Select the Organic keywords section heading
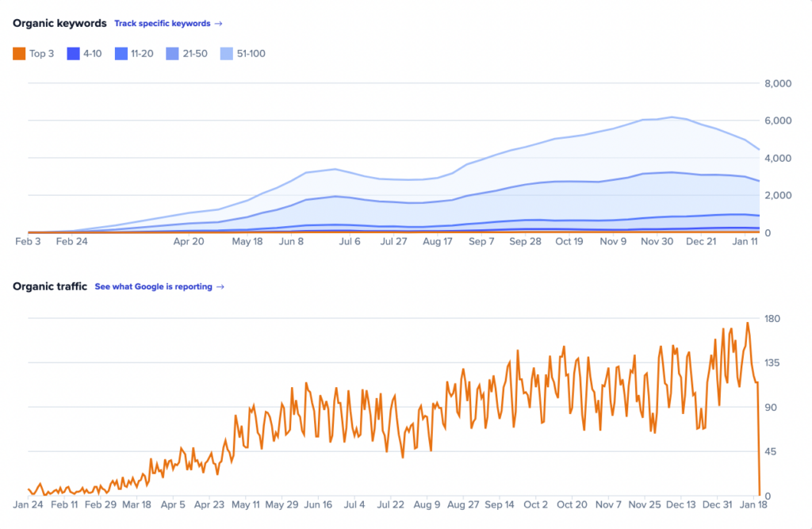Image resolution: width=812 pixels, height=529 pixels. [x=59, y=23]
